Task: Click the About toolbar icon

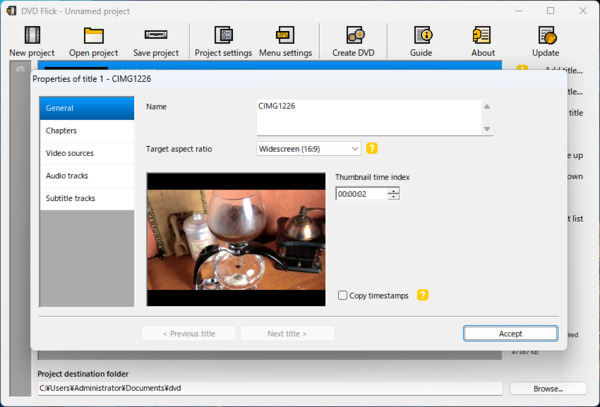Action: [x=482, y=36]
